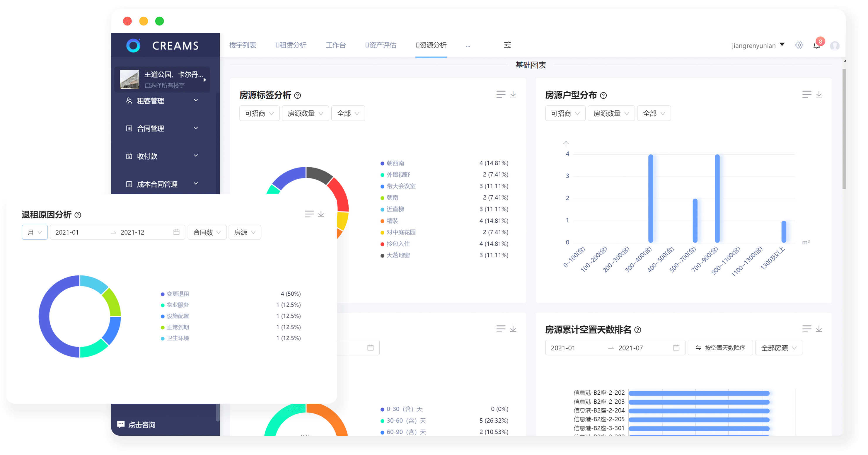This screenshot has height=455, width=868.
Task: Toggle 精装 legend series
Action: click(x=390, y=221)
